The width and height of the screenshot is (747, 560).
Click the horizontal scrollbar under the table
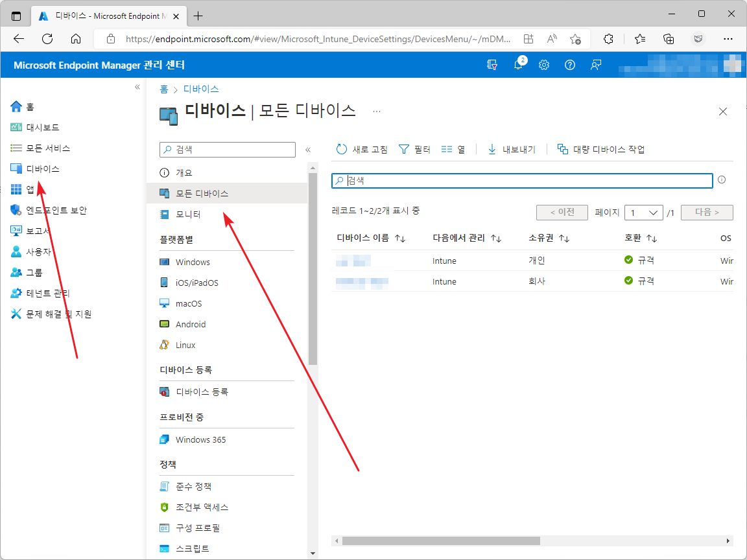tap(441, 541)
